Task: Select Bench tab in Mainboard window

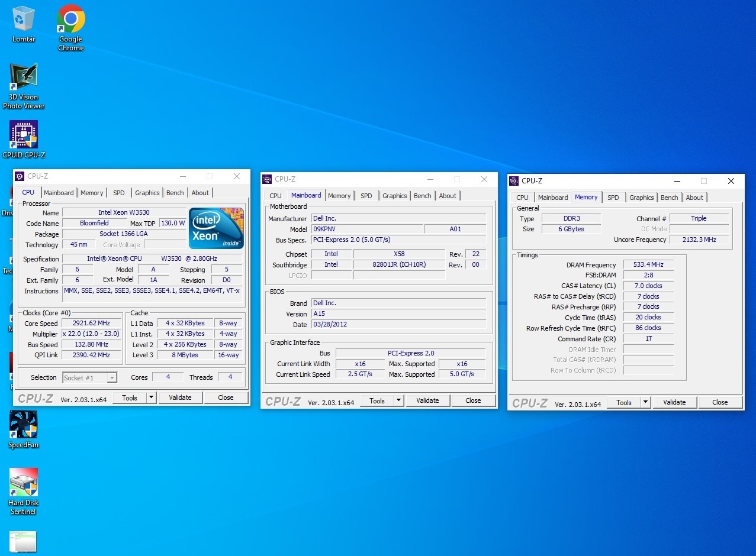Action: (423, 196)
